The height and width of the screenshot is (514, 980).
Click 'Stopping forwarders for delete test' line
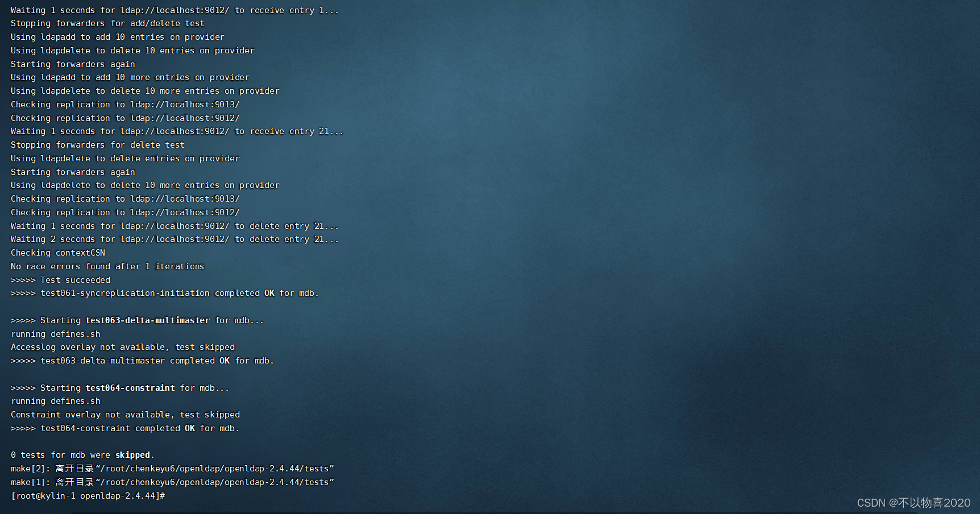[x=98, y=145]
